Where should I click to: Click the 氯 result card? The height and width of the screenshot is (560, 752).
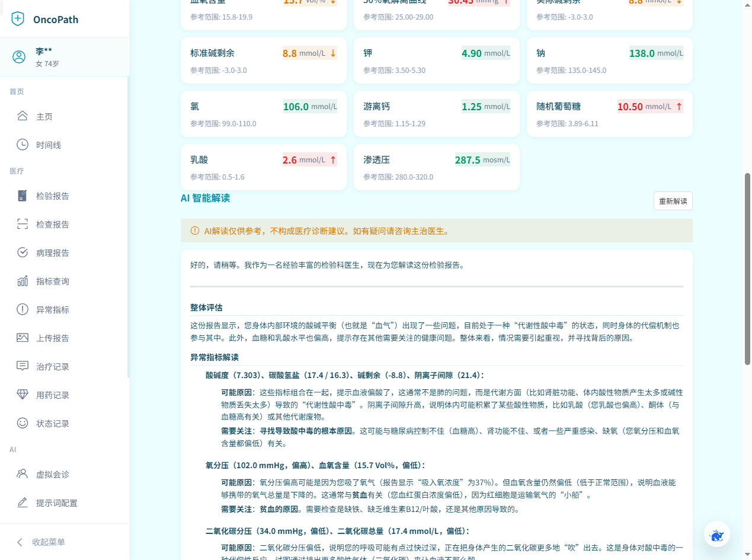click(264, 114)
